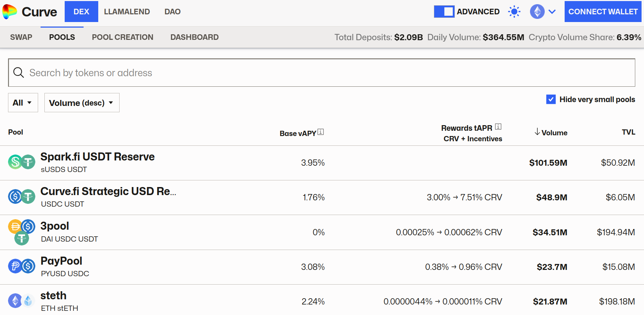This screenshot has height=315, width=644.
Task: Click the Rewards tAPR info icon
Action: 498,127
